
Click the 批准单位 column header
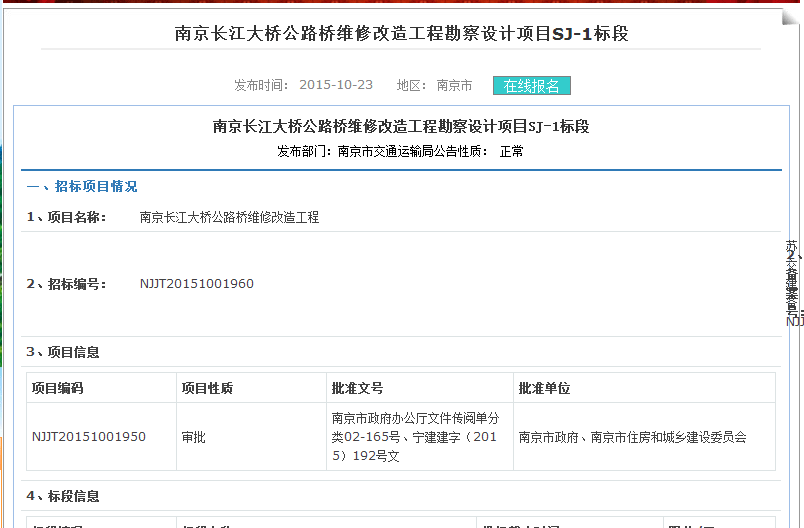click(x=544, y=388)
